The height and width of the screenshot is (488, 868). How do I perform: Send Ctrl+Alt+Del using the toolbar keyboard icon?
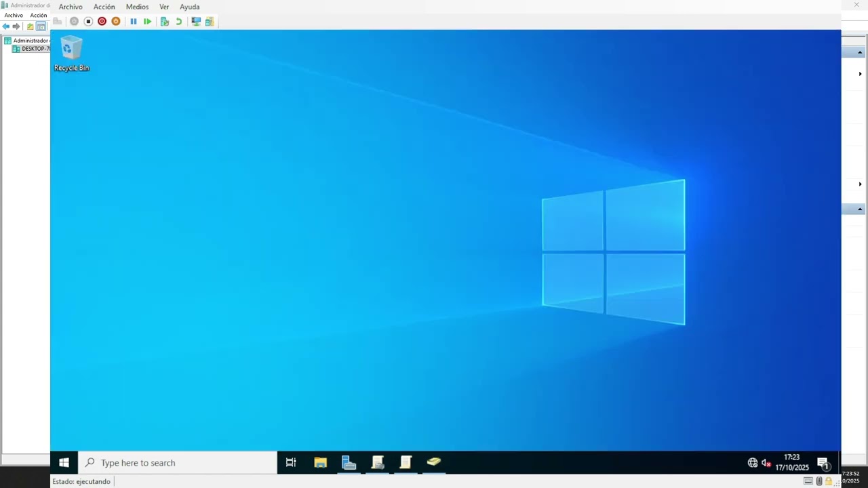(x=58, y=22)
